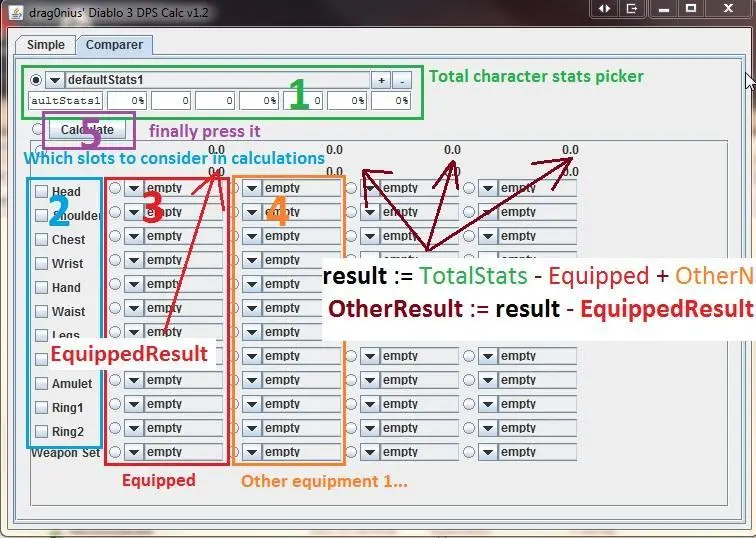Click the defaultStats1 combo box text
The image size is (756, 538).
point(217,80)
